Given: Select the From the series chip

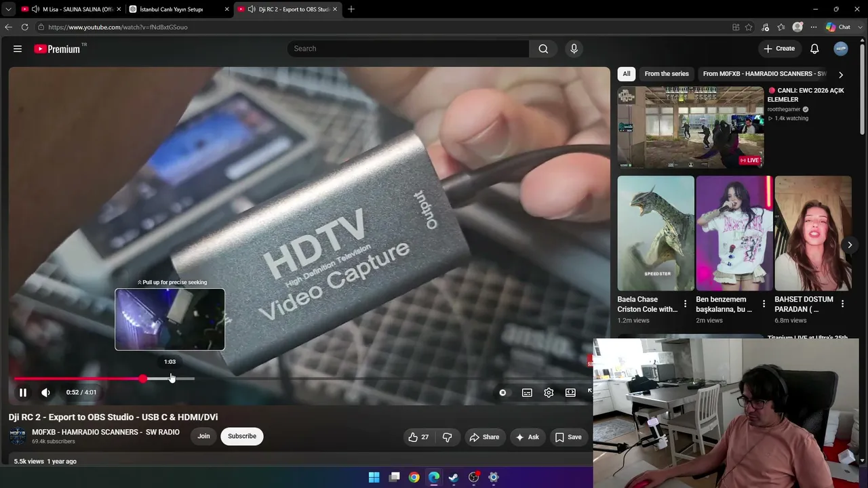Looking at the screenshot, I should point(667,74).
